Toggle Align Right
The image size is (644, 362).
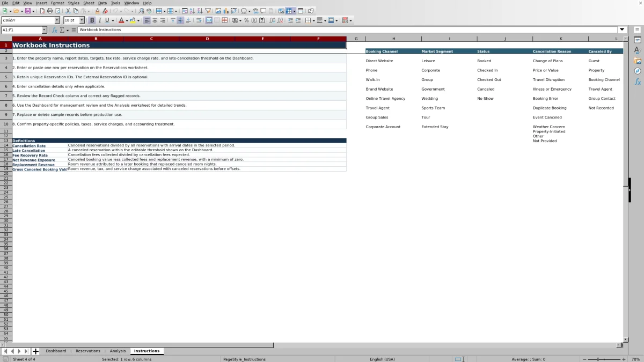pos(163,20)
